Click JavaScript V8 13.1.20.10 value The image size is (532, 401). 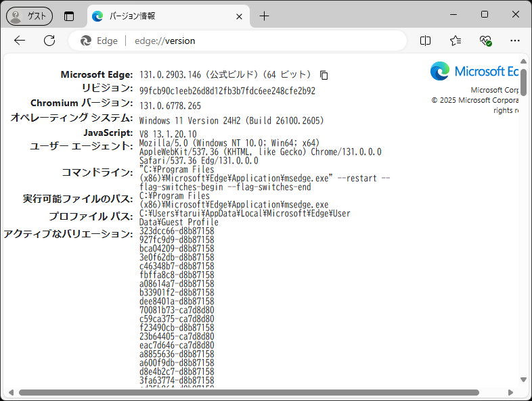click(168, 134)
